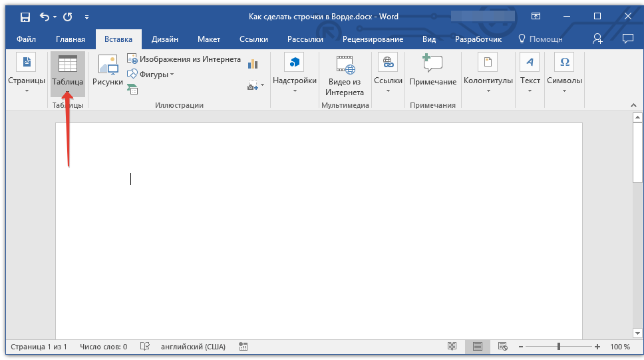Switch to the Дизайн tab

pos(165,39)
